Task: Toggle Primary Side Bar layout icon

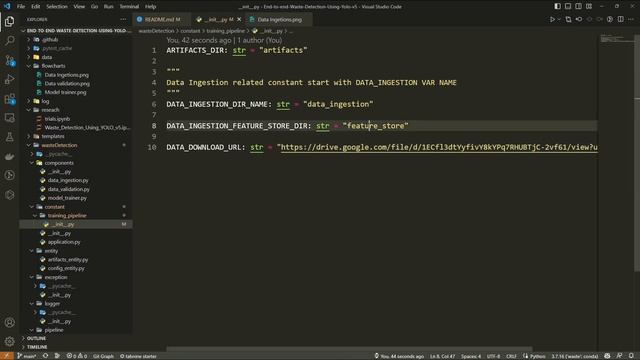Action: [557, 7]
